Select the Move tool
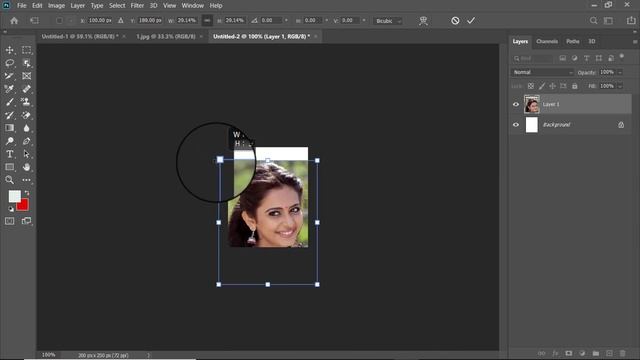The image size is (640, 360). click(9, 50)
